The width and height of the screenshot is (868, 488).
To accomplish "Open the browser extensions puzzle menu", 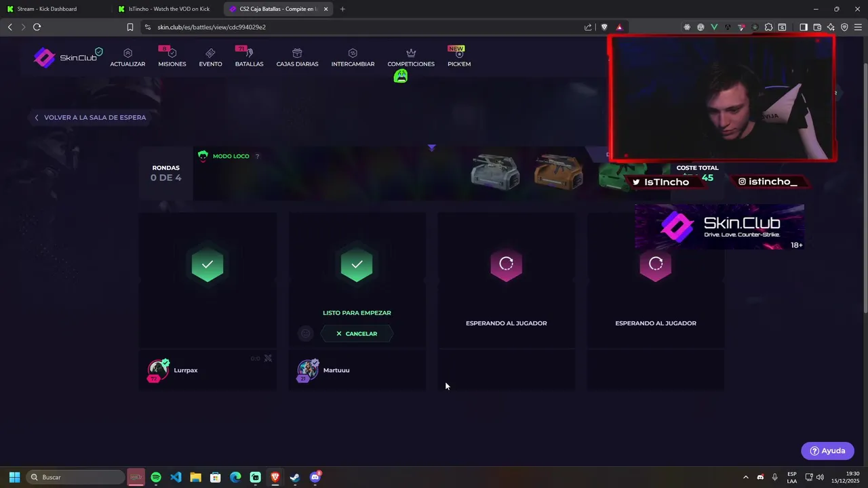I will pos(768,27).
